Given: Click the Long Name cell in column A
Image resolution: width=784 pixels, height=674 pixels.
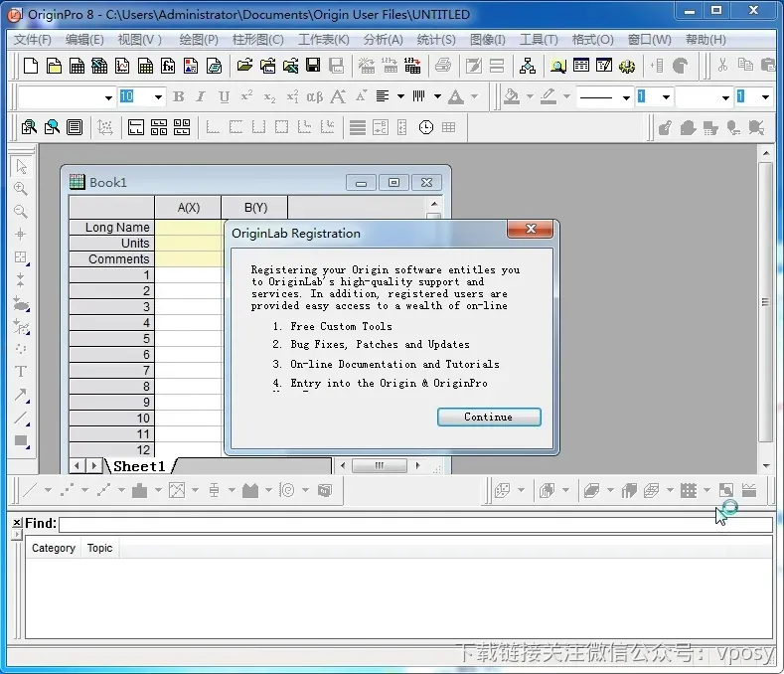Looking at the screenshot, I should 188,228.
